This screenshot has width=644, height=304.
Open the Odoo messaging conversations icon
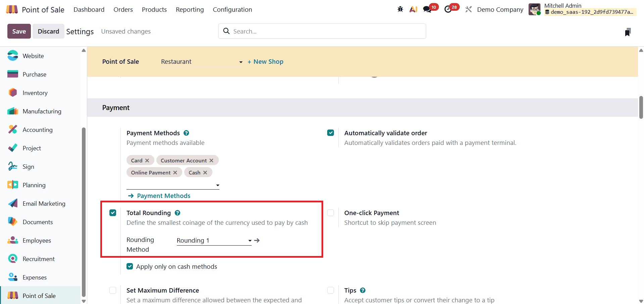click(x=427, y=9)
